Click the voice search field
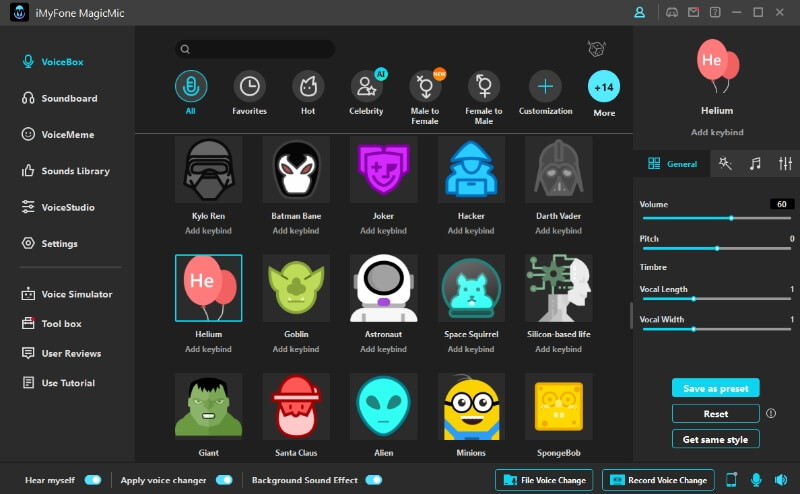Screen dimensions: 800x494 (255, 49)
